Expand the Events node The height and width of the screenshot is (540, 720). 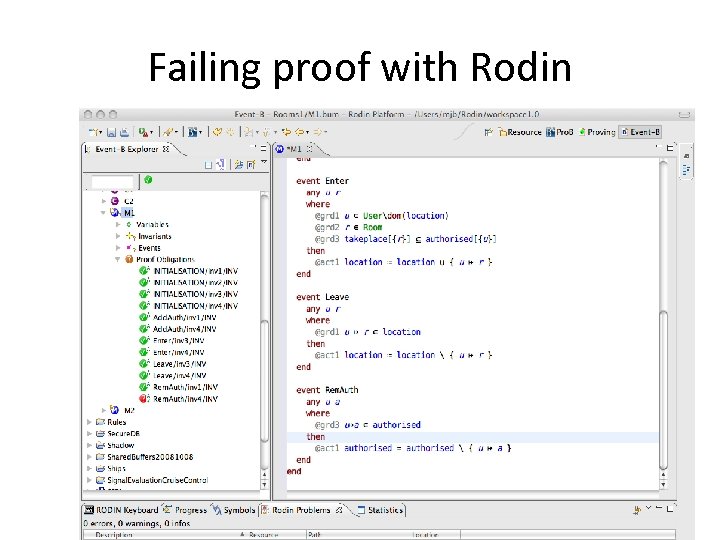(x=118, y=248)
